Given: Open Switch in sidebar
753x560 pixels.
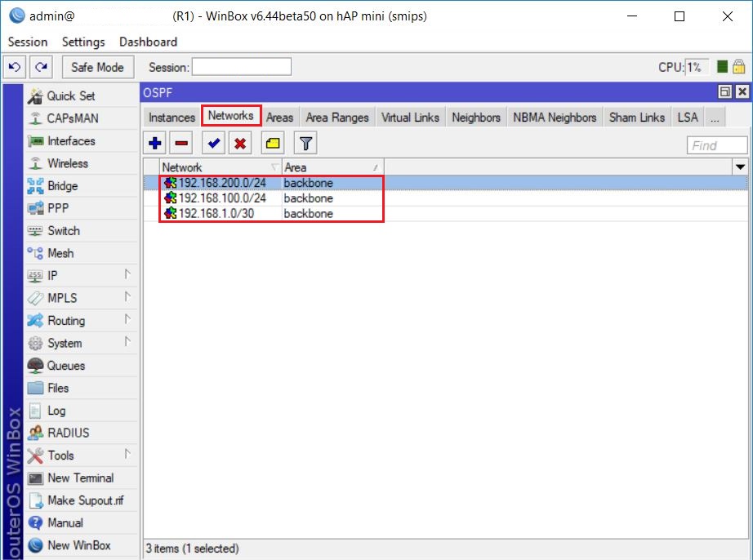Looking at the screenshot, I should (81, 231).
